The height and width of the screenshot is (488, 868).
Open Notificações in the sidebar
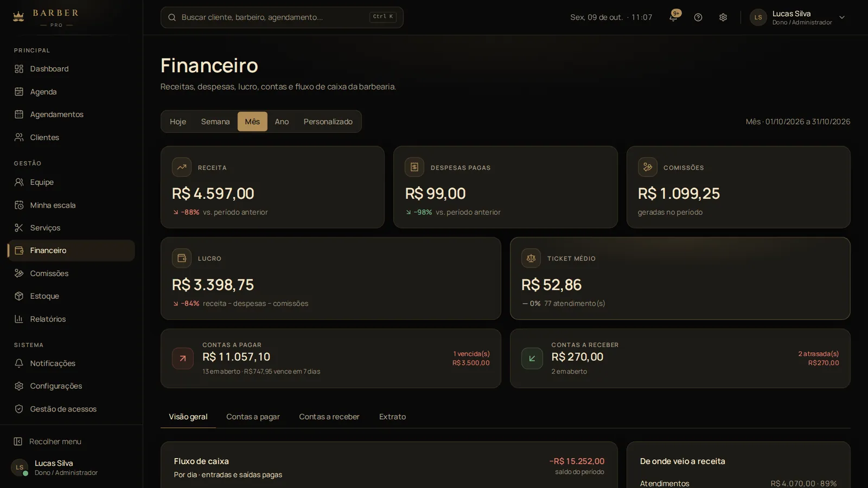pos(71,363)
